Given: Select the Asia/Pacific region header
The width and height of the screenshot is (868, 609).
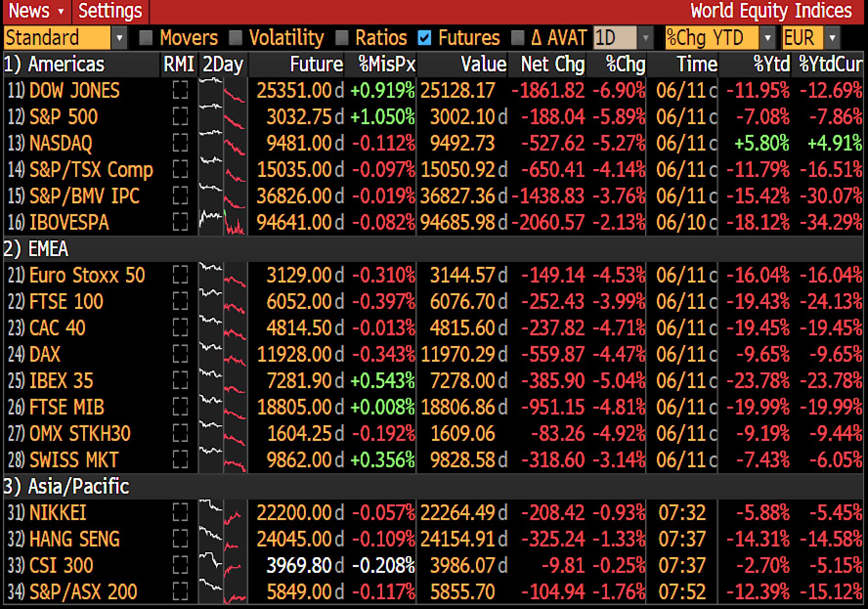Looking at the screenshot, I should (66, 486).
